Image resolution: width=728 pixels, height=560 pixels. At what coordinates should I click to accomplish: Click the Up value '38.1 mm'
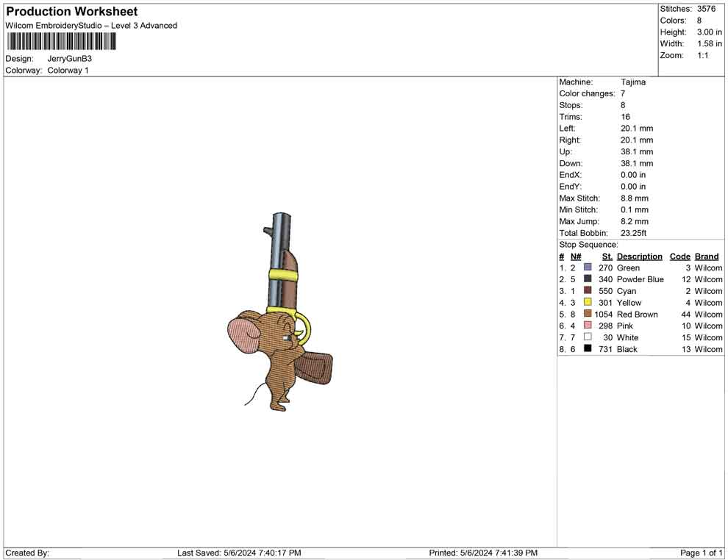tap(637, 151)
